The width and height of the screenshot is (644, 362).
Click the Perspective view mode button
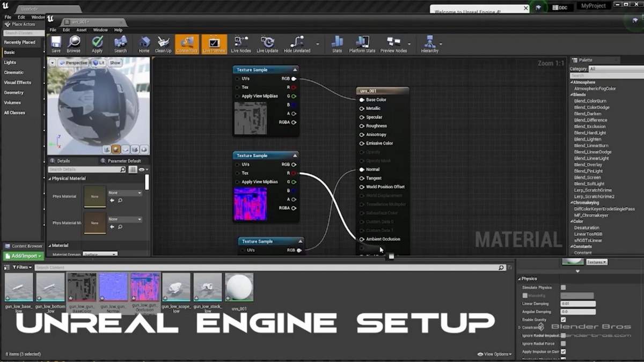coord(73,63)
